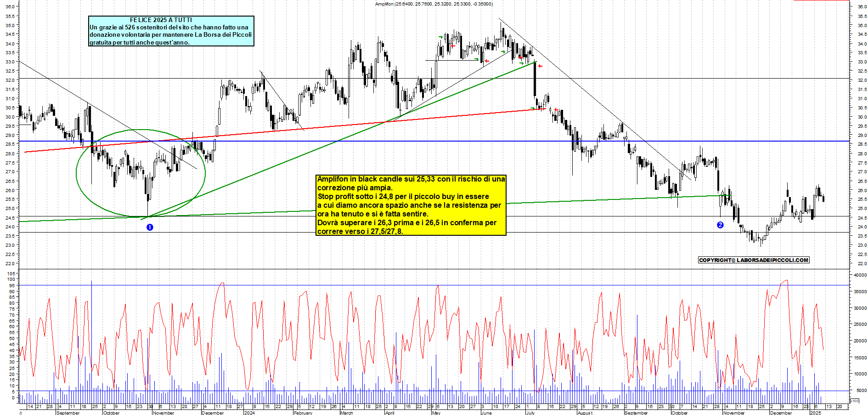
Task: Click the 'Dovrà superare i 26,3' line
Action: 407,222
